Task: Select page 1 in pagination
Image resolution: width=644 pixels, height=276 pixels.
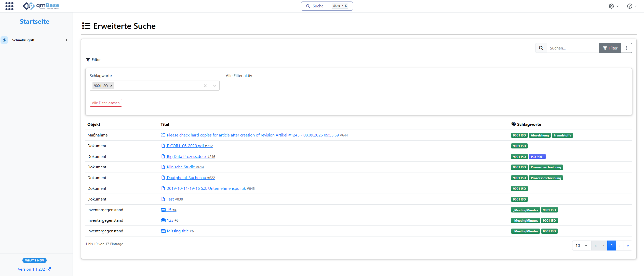Action: 612,245
